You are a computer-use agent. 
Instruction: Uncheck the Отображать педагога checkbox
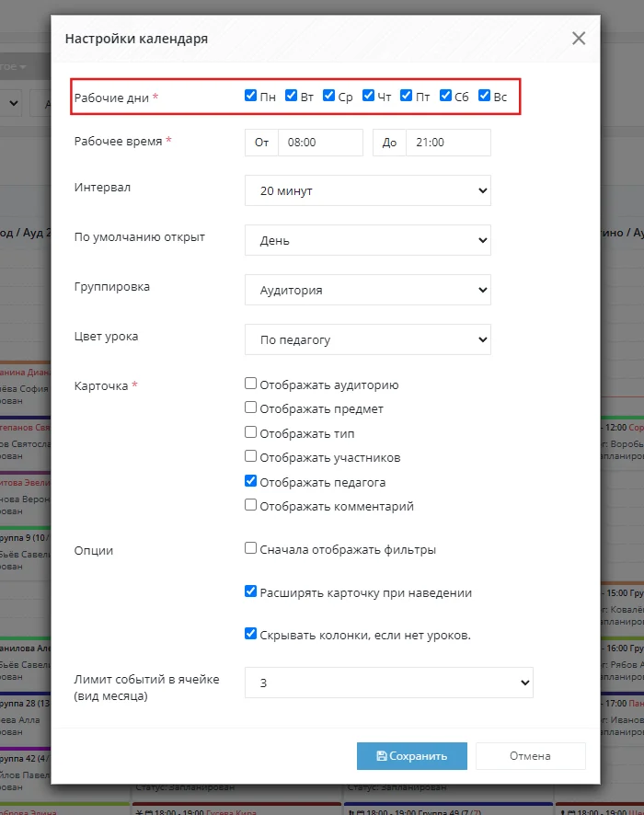(x=250, y=481)
